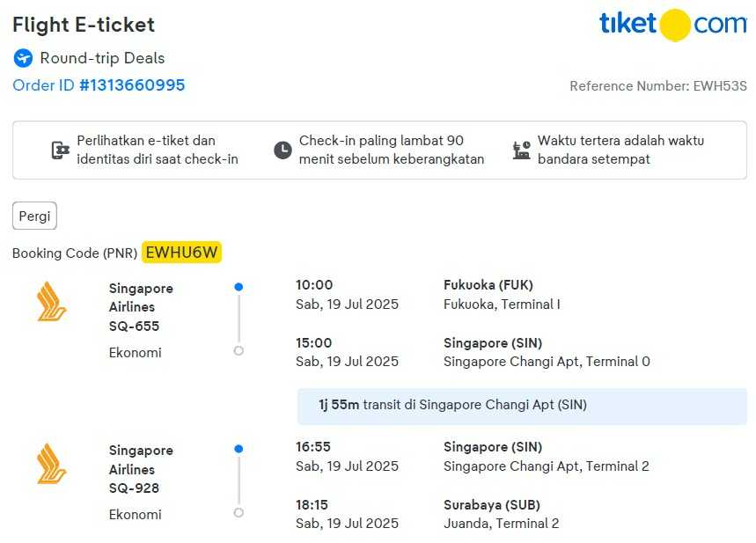Click the Fukuoka (FUK) departure airport
This screenshot has width=756, height=543.
click(488, 285)
